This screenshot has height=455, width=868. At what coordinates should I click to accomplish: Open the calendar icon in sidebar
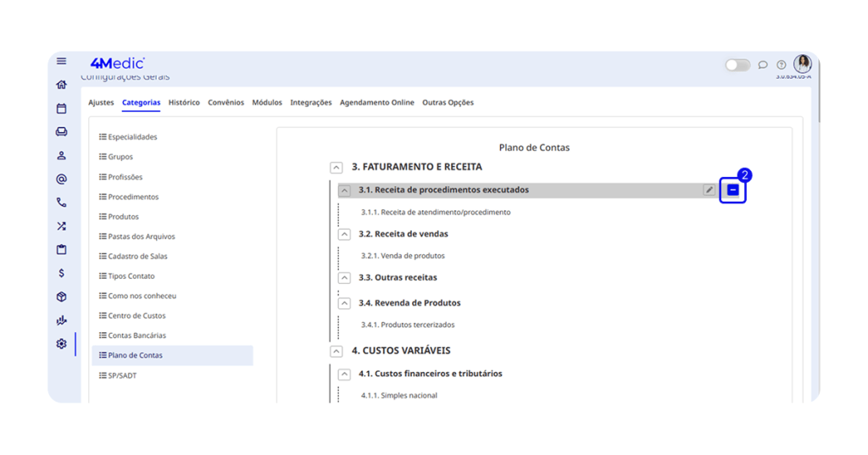(x=61, y=108)
